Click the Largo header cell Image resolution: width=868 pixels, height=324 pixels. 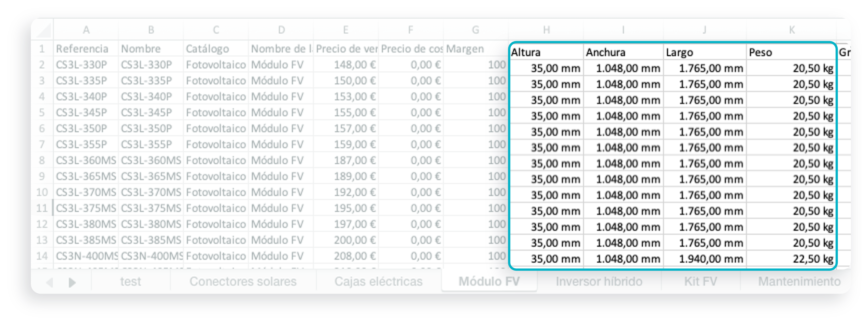click(705, 52)
